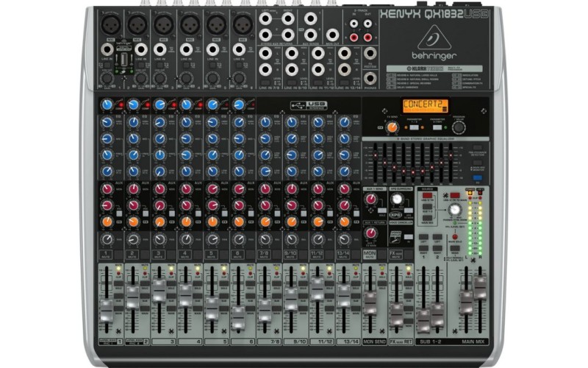This screenshot has height=368, width=588.
Task: Toggle the Voice Canceller IN button
Action: tap(409, 237)
